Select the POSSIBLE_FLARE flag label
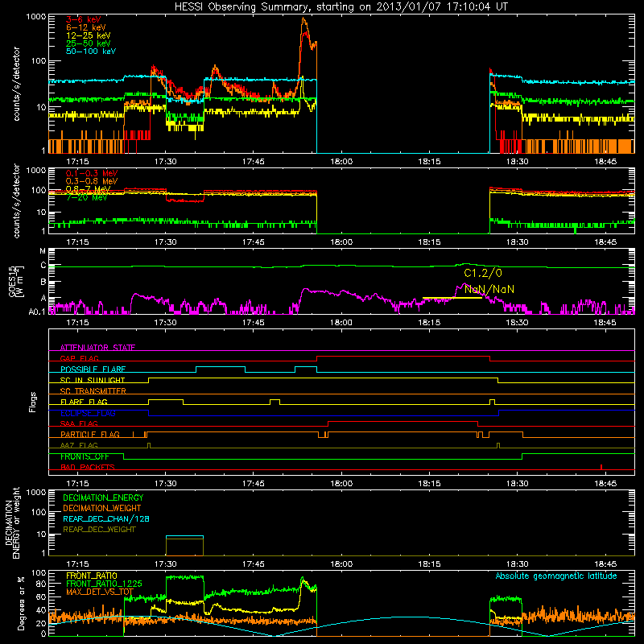This screenshot has height=644, width=644. (x=93, y=369)
